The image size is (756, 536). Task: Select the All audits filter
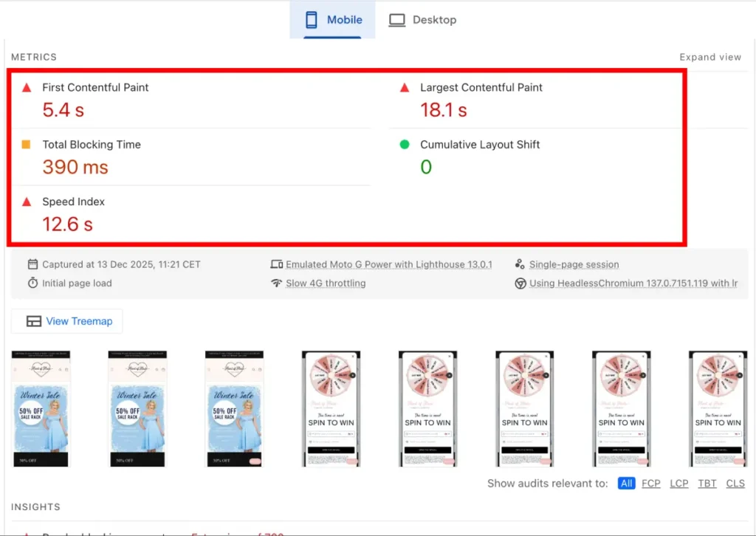point(626,484)
